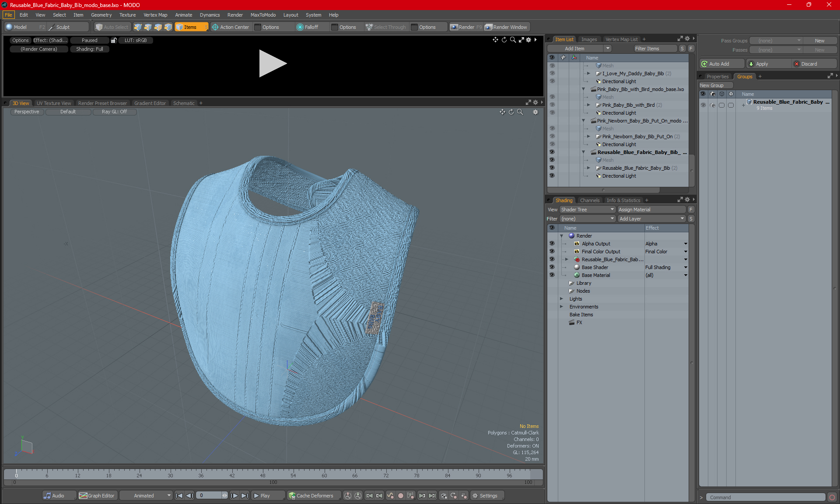The image size is (840, 504).
Task: Collapse the Pink_Newborn_Baby_Bib_Put_On_modo scene
Action: tap(583, 121)
